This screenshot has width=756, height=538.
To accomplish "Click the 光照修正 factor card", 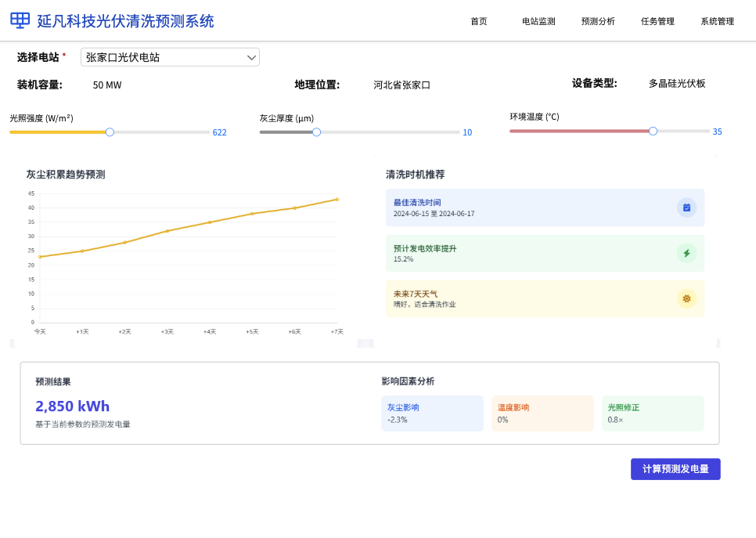I will pyautogui.click(x=653, y=413).
